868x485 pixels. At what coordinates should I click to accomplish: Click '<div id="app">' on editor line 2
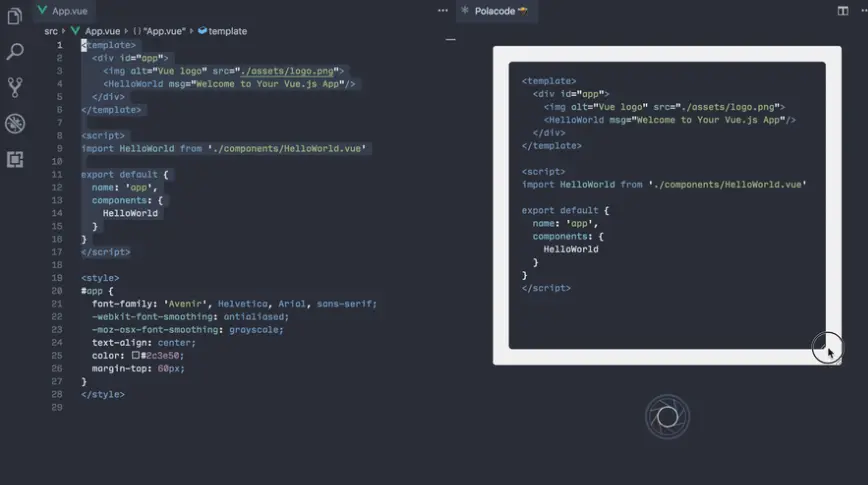(130, 58)
